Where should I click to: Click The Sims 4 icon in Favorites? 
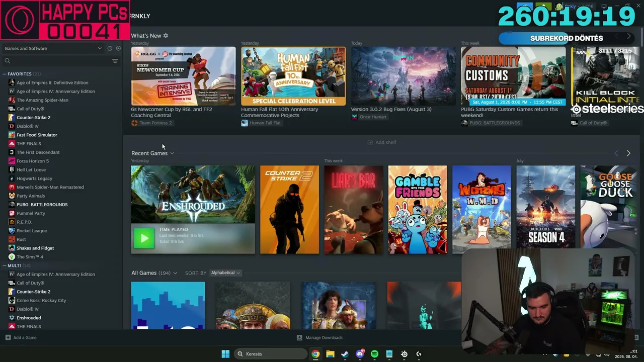[x=12, y=257]
